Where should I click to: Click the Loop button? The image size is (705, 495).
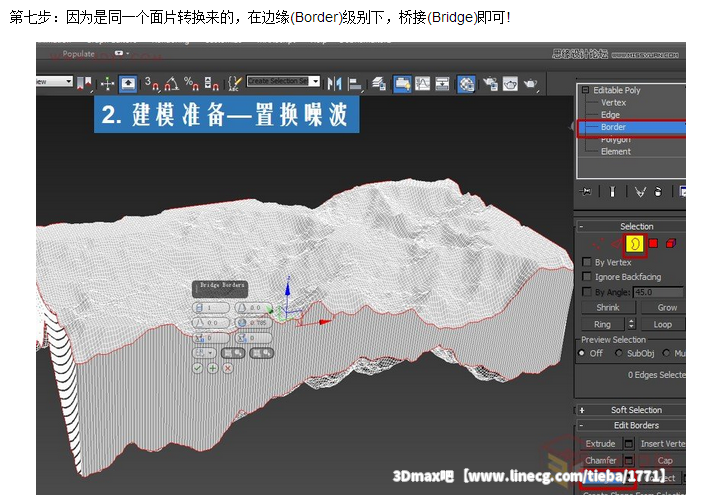pyautogui.click(x=663, y=324)
